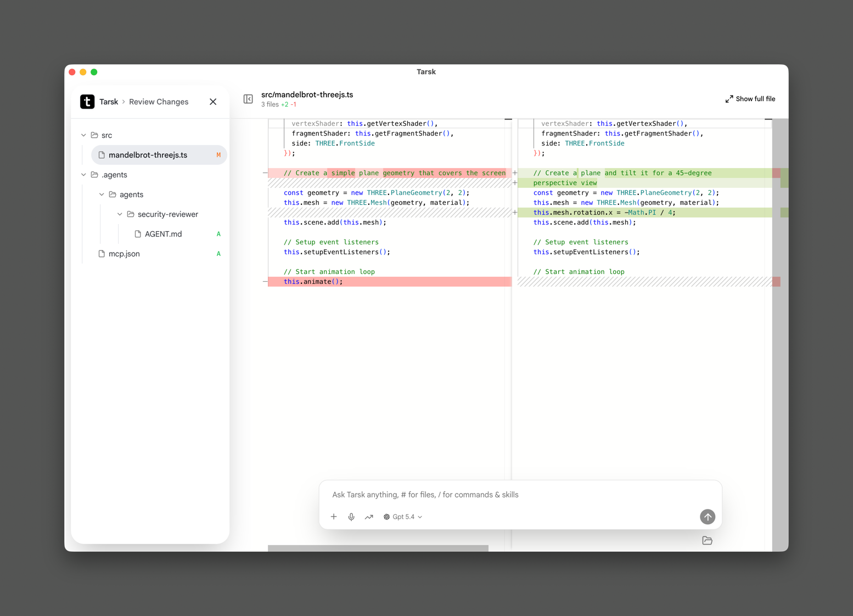Open the Gpt 5.4 model dropdown

click(x=403, y=517)
